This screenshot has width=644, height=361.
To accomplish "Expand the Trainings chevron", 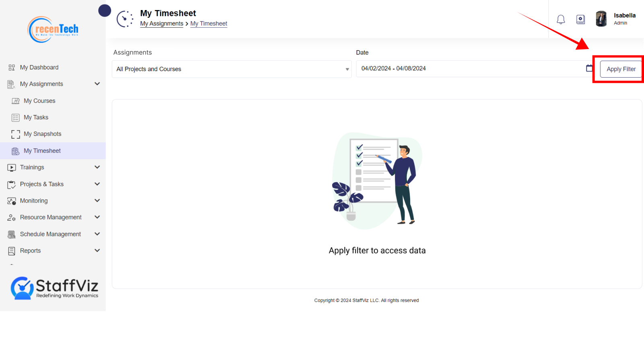I will [97, 167].
